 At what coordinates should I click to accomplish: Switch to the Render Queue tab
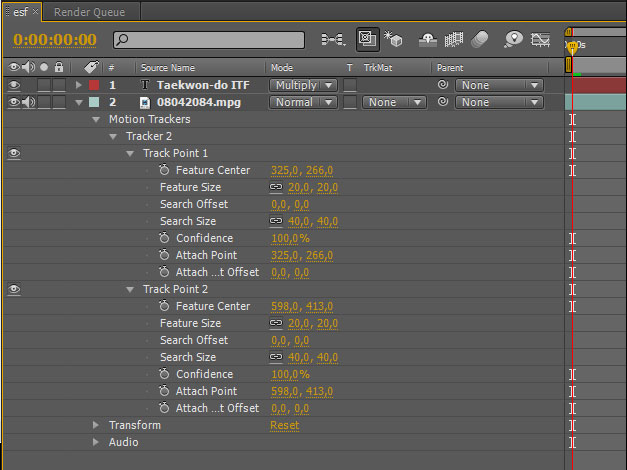tap(90, 12)
